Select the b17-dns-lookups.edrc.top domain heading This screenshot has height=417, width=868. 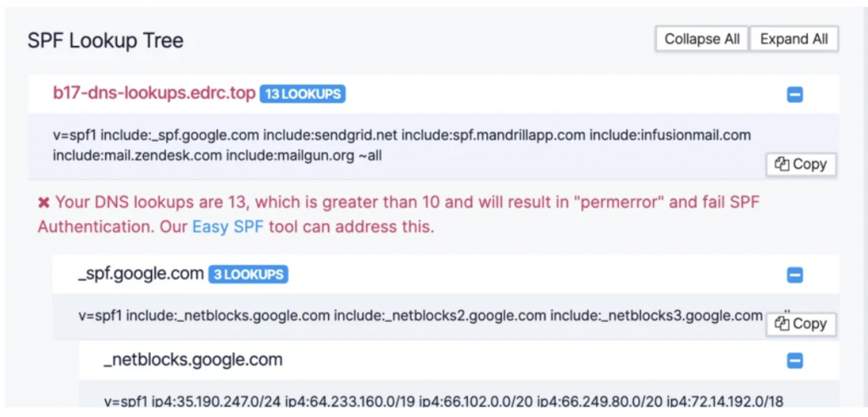point(154,93)
